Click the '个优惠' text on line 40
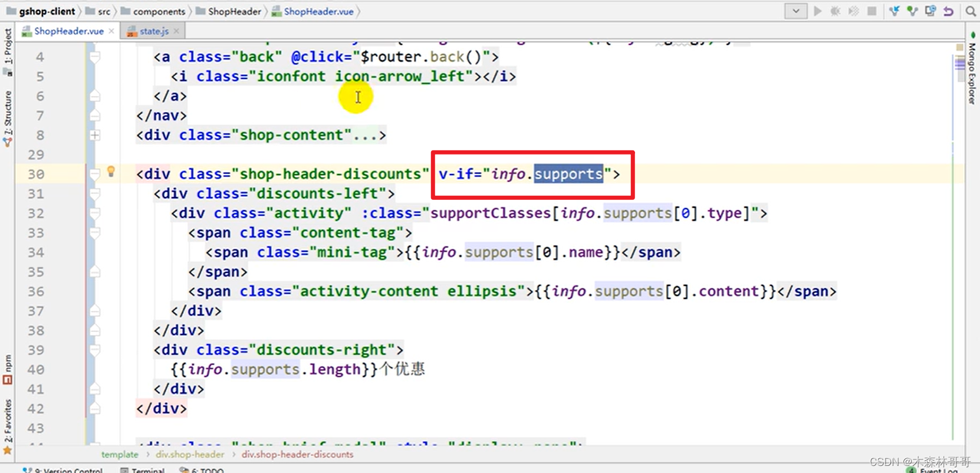This screenshot has height=473, width=980. (402, 369)
